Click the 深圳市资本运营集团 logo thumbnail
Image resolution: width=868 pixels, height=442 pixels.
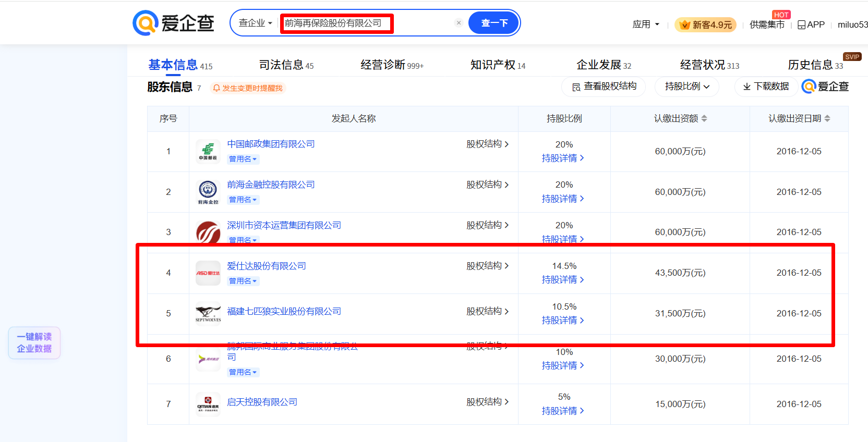(x=208, y=232)
